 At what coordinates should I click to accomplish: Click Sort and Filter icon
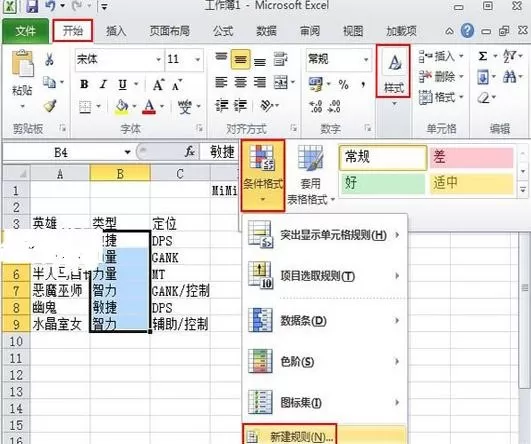coord(509,56)
